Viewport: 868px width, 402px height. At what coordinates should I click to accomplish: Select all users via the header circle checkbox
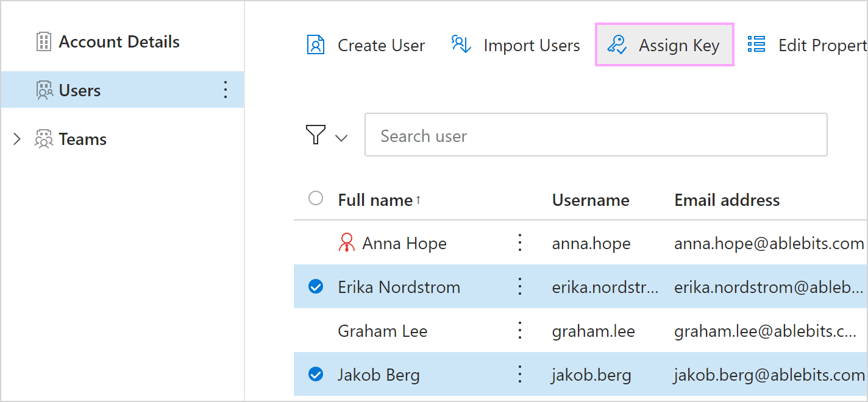[x=316, y=198]
